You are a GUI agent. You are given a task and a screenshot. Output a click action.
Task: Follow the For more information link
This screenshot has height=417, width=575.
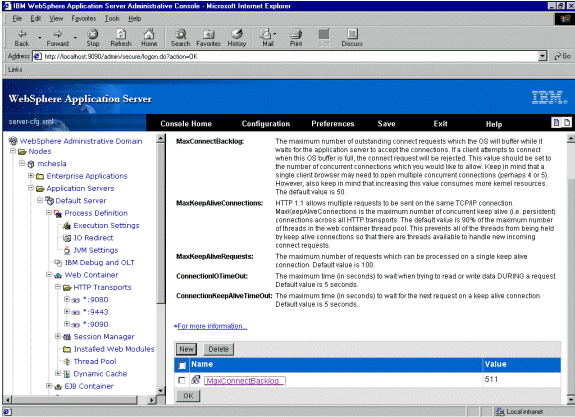coord(212,326)
